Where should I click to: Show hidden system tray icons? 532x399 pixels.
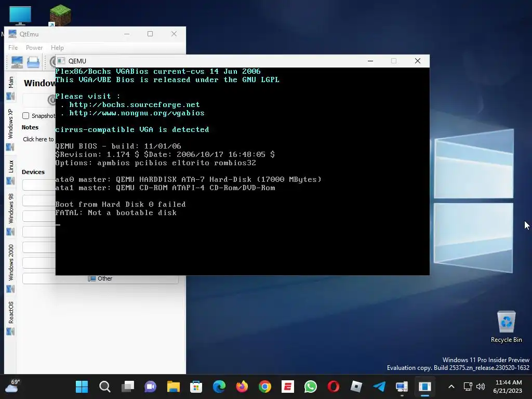pyautogui.click(x=451, y=387)
